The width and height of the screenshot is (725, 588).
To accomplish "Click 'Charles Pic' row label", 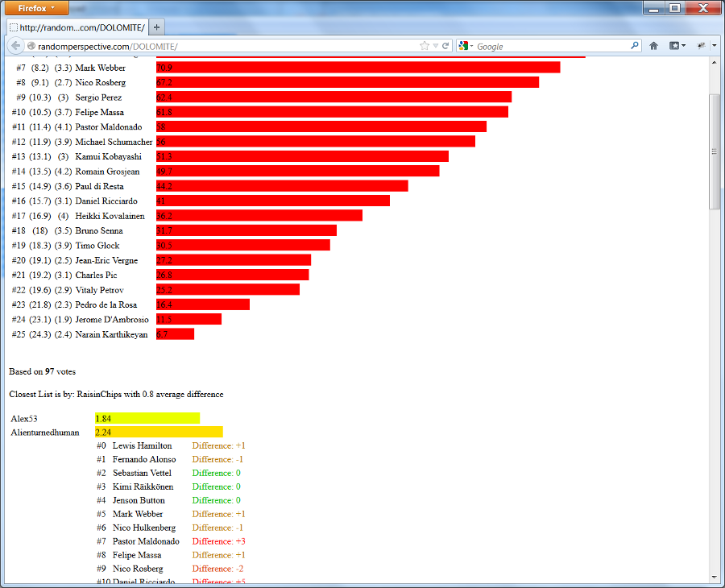I will pyautogui.click(x=96, y=275).
